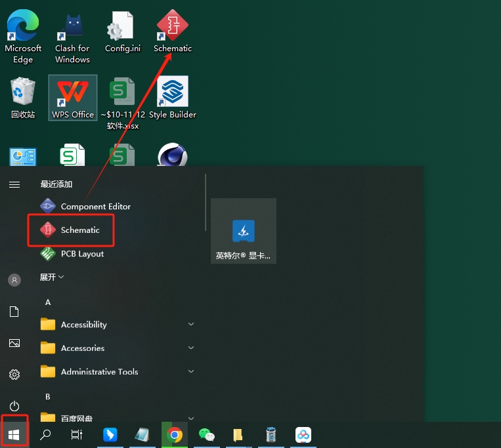Screen dimensions: 501x448
Task: Open Clash for Windows desktop shortcut
Action: [x=72, y=37]
